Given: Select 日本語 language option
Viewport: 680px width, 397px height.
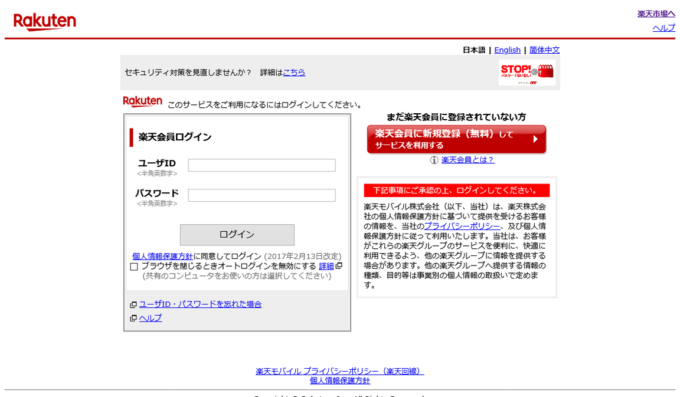Looking at the screenshot, I should coord(474,50).
